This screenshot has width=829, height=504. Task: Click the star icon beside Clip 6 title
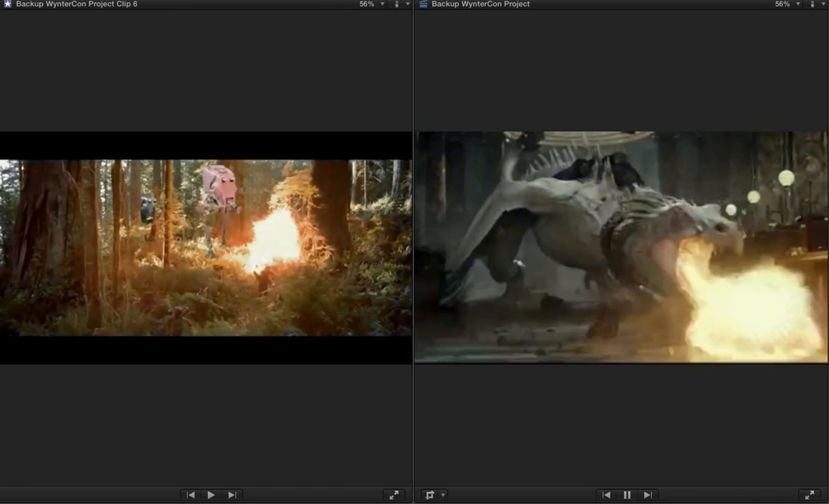[x=7, y=4]
